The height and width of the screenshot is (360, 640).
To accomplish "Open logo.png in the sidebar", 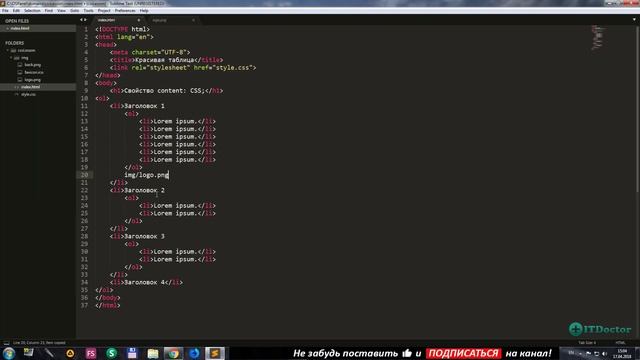I will click(33, 80).
